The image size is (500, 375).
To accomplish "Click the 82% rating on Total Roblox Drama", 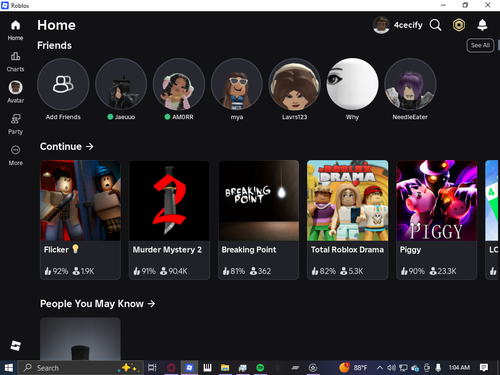I will (324, 271).
